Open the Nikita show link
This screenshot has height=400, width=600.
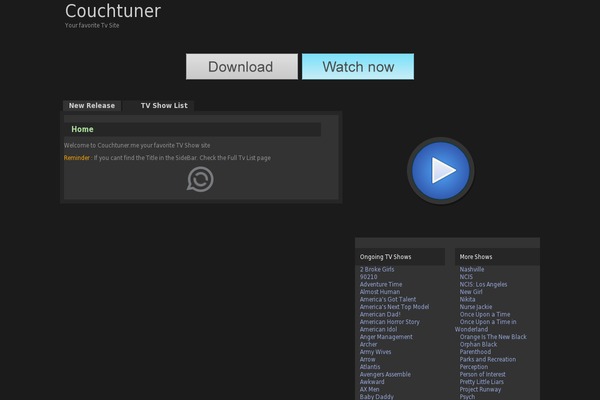[467, 299]
